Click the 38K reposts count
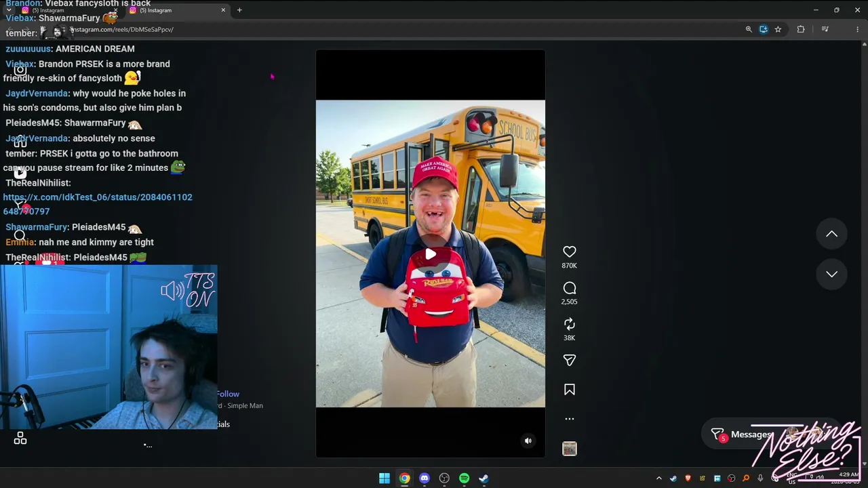The width and height of the screenshot is (868, 488). click(570, 338)
